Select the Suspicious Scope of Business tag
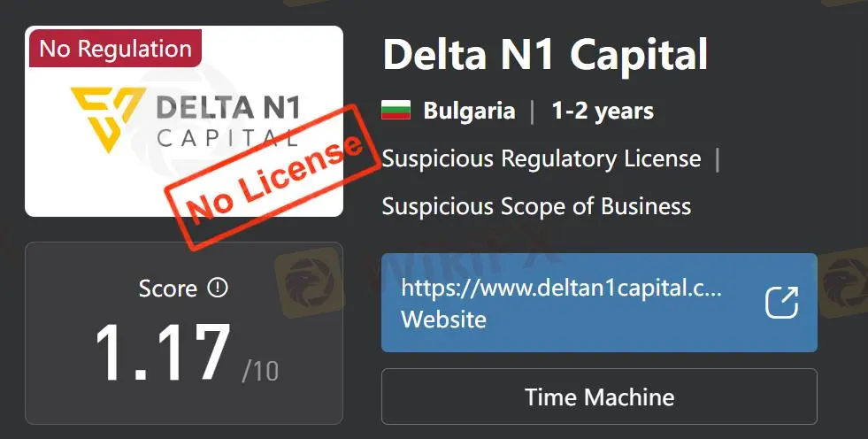 (536, 206)
